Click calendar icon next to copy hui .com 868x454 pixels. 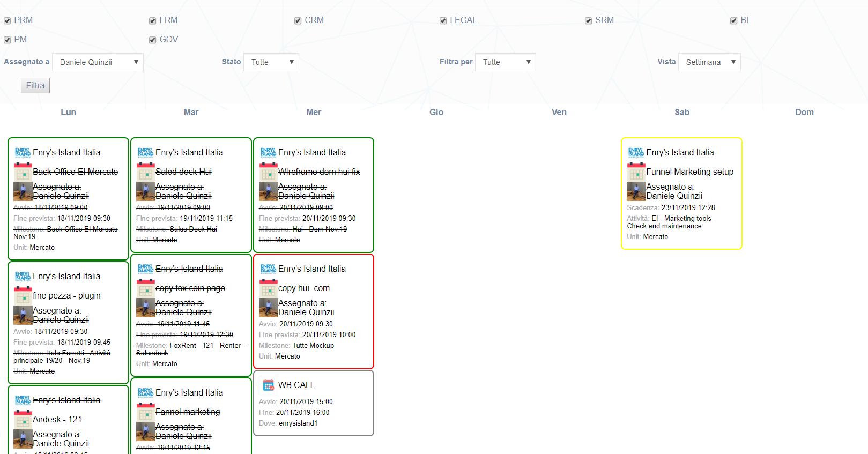pos(268,288)
